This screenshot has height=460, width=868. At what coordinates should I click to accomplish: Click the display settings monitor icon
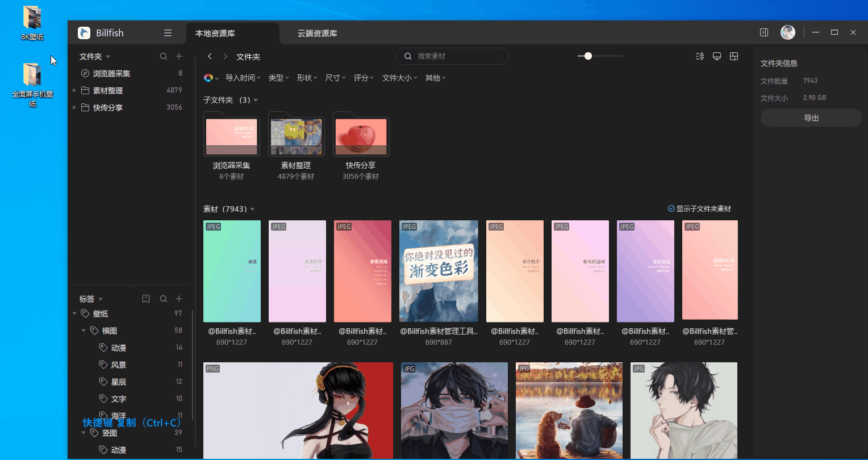click(x=716, y=56)
